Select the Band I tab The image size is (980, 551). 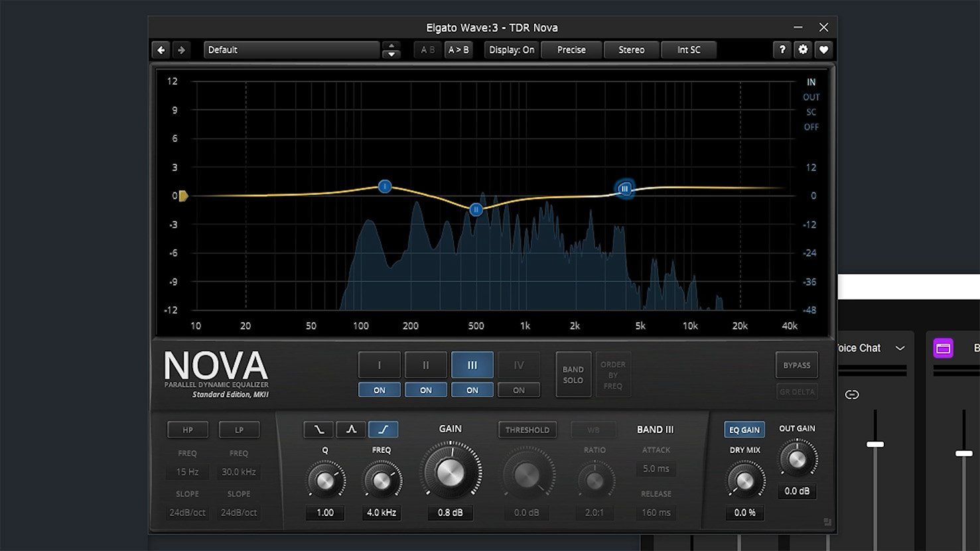[x=380, y=365]
